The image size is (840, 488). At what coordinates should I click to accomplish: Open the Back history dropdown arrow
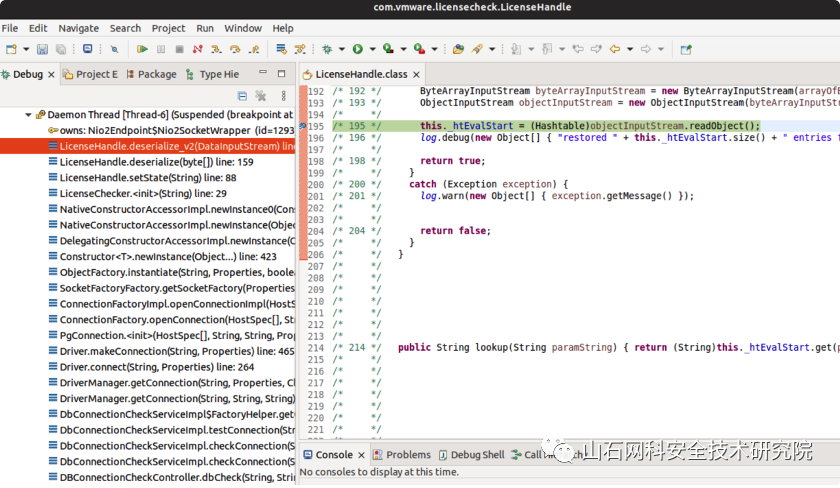tap(630, 49)
